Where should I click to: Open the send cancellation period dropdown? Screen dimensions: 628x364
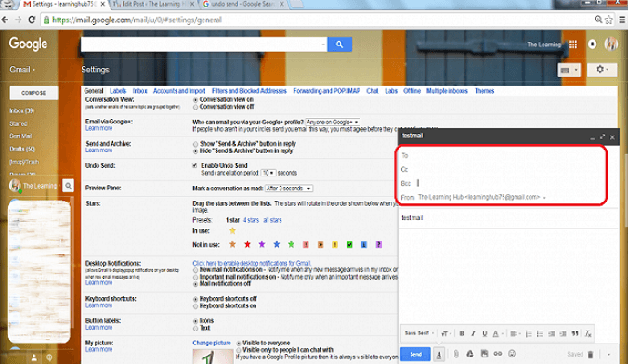[x=268, y=173]
